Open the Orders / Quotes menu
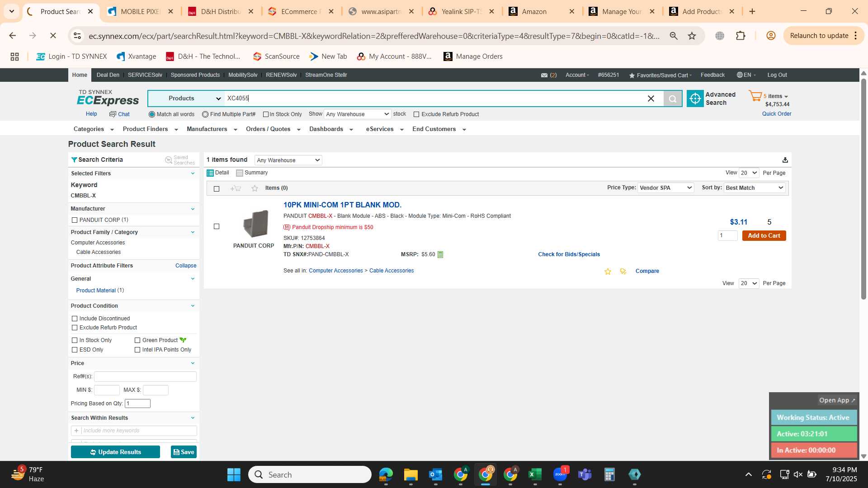 point(273,129)
